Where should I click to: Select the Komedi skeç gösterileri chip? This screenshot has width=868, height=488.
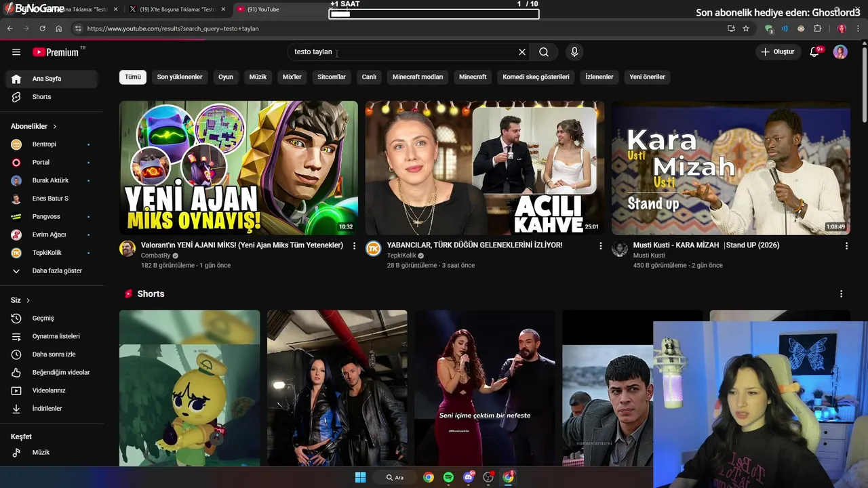click(536, 77)
